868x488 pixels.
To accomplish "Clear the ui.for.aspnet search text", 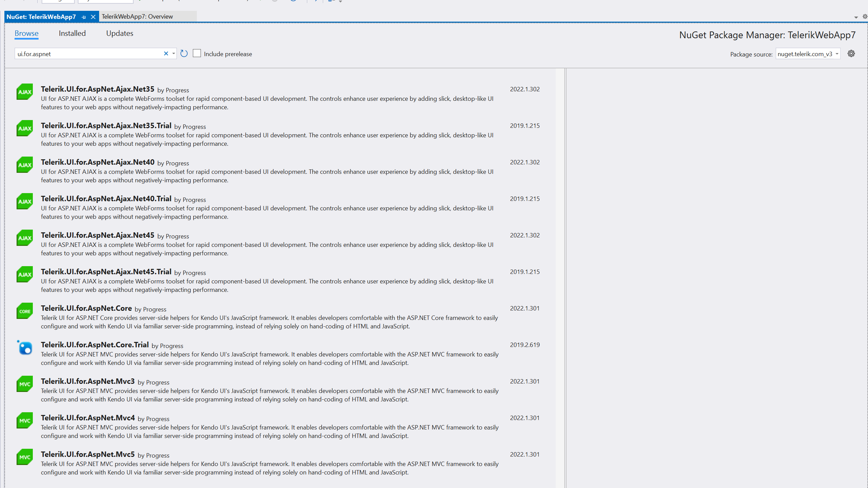I will tap(166, 53).
